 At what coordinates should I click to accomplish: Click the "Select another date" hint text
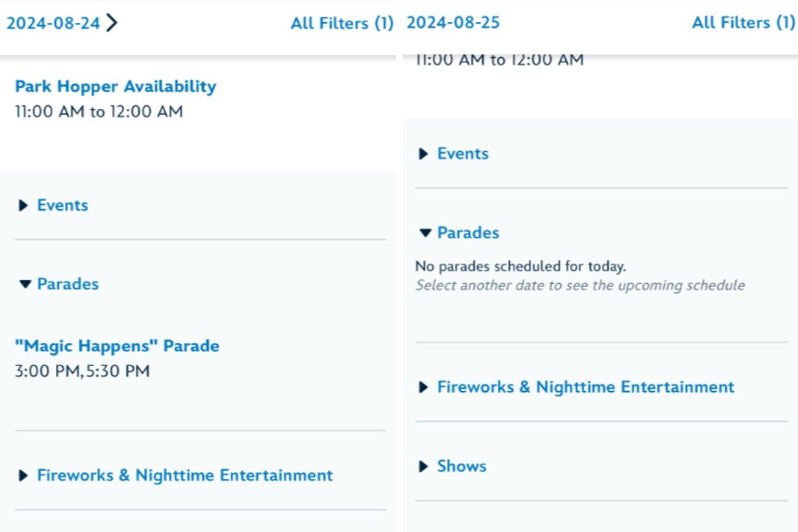click(580, 285)
